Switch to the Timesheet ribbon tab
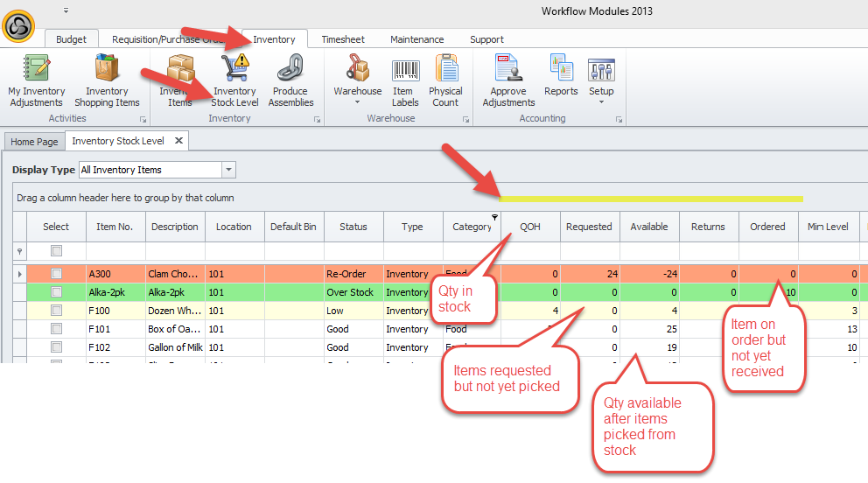Screen dimensions: 868x483 (343, 39)
